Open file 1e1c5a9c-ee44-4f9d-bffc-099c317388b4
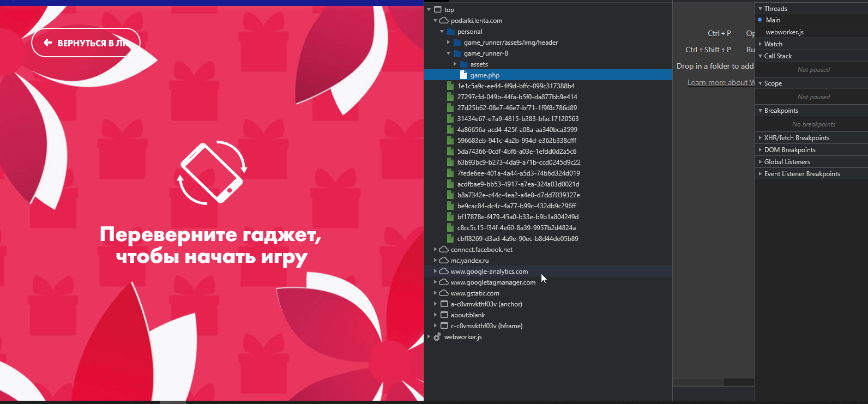The image size is (868, 404). coord(516,86)
